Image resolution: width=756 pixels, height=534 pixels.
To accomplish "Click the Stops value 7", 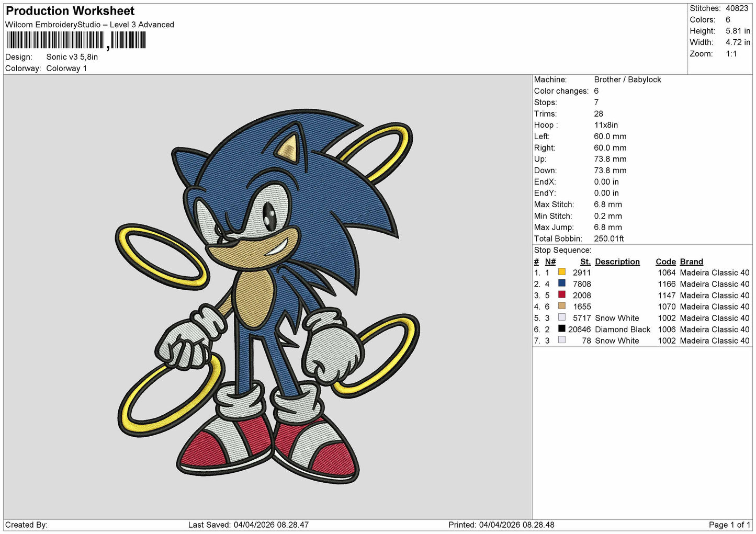I will (596, 103).
